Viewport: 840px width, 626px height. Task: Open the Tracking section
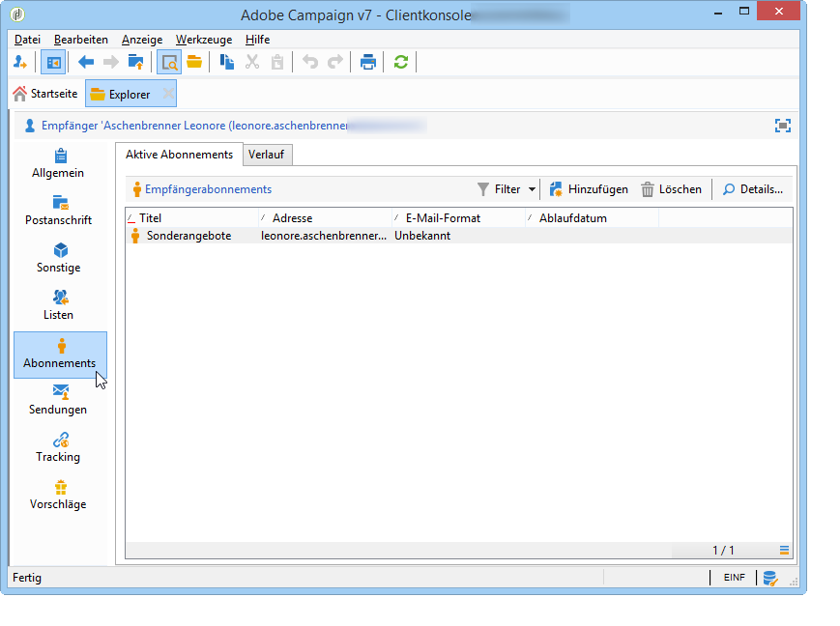pyautogui.click(x=58, y=447)
